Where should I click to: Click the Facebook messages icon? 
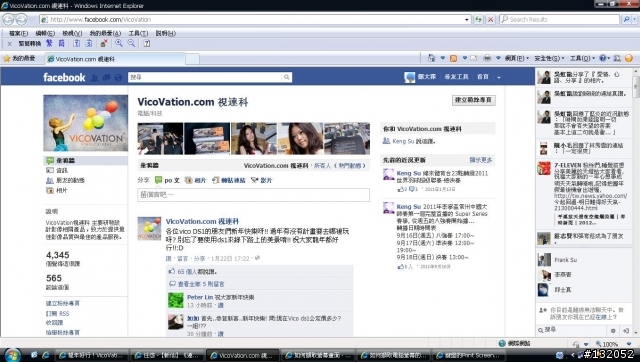coord(107,77)
